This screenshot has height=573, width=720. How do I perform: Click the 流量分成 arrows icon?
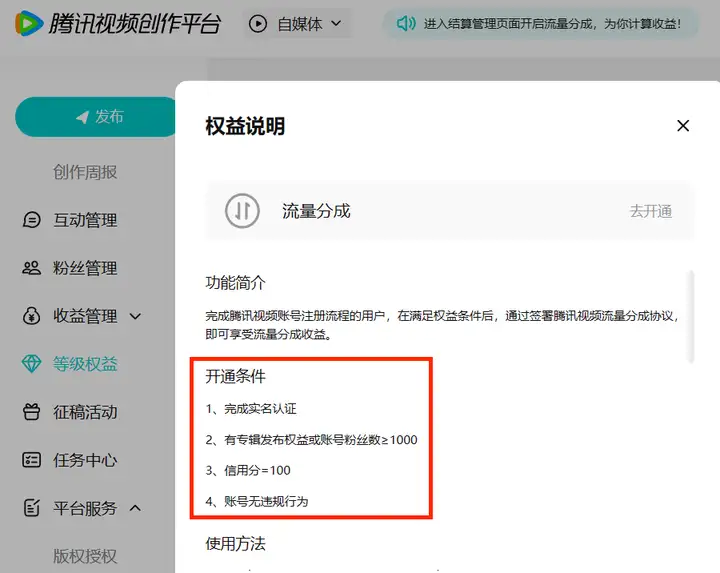(242, 211)
